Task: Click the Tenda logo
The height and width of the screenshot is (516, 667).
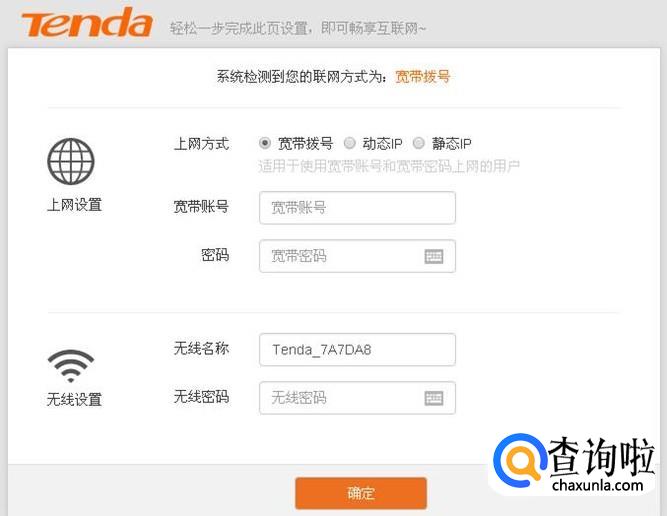Action: tap(87, 23)
